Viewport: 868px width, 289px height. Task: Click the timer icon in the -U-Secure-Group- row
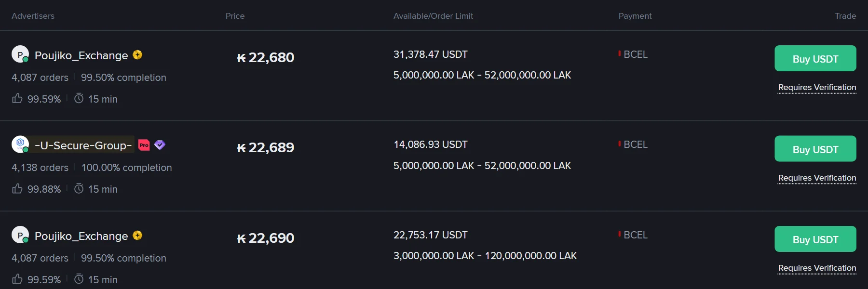[x=79, y=189]
